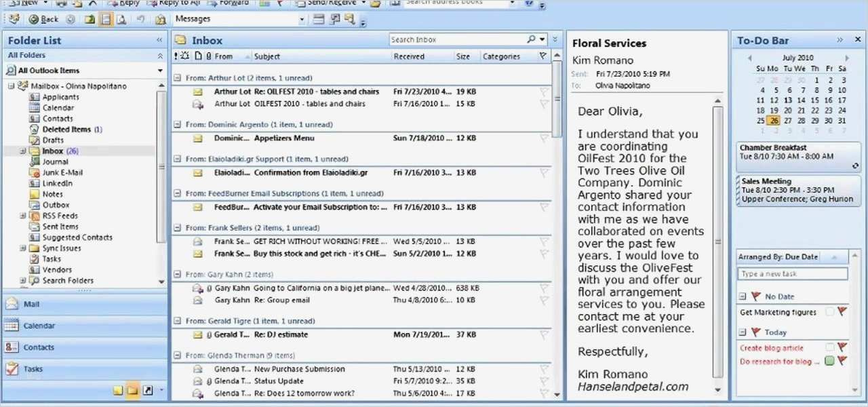Click the highlighted Reading Pane toolbar icon
Image resolution: width=868 pixels, height=407 pixels.
click(x=105, y=20)
